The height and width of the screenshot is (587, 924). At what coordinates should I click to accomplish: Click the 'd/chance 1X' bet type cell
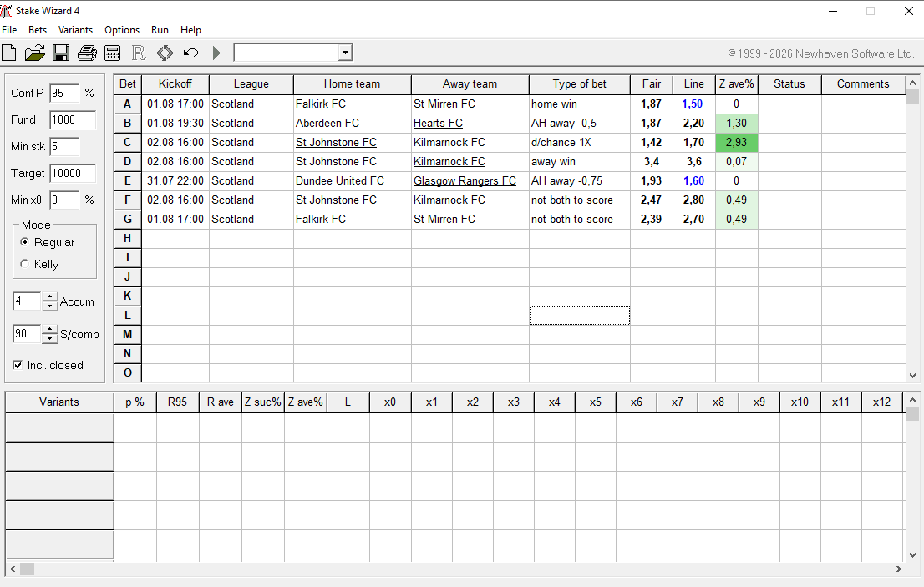579,143
